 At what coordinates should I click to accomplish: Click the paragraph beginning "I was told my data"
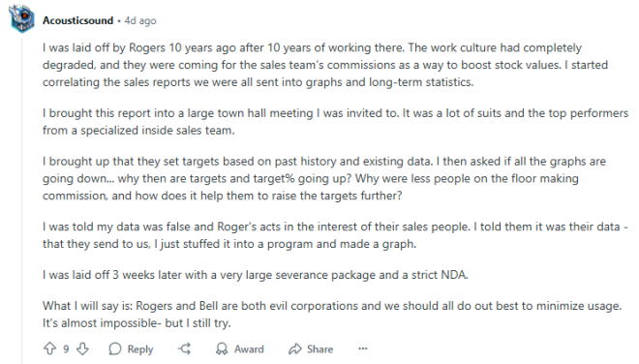click(x=335, y=235)
